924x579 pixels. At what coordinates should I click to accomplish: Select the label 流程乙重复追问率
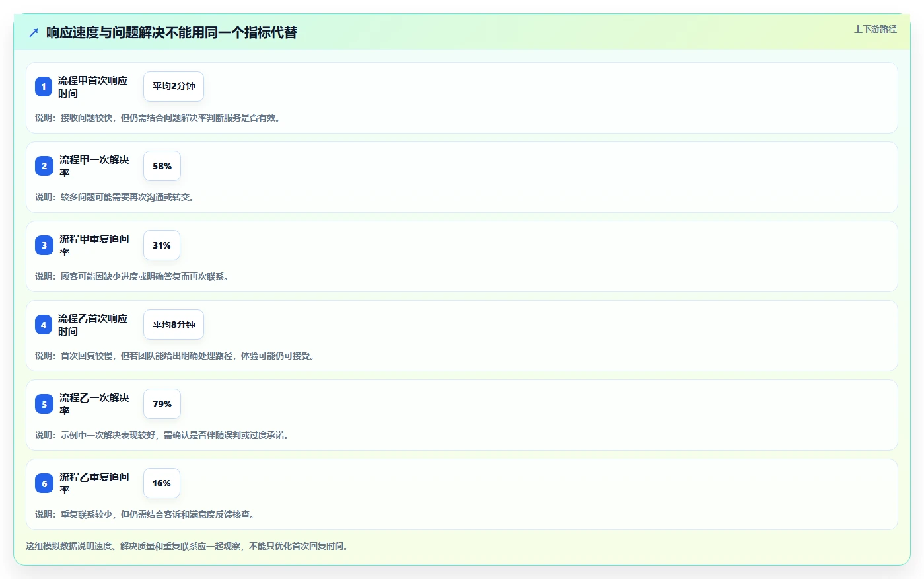click(x=94, y=483)
